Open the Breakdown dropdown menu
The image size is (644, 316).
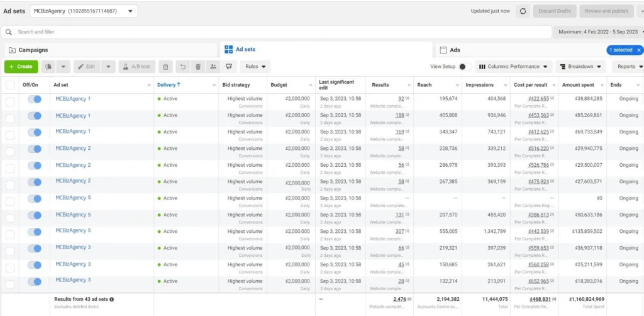coord(580,67)
